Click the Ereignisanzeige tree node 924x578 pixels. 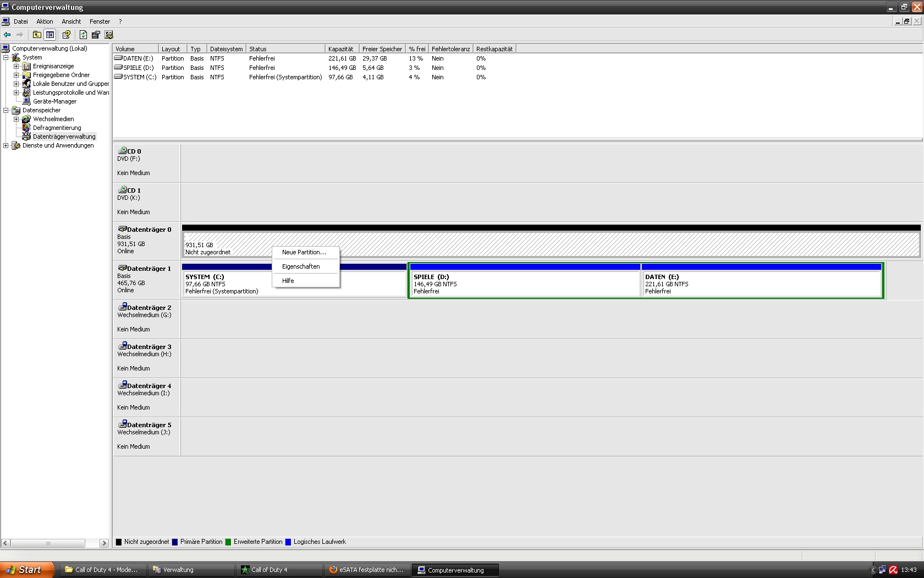pyautogui.click(x=53, y=66)
